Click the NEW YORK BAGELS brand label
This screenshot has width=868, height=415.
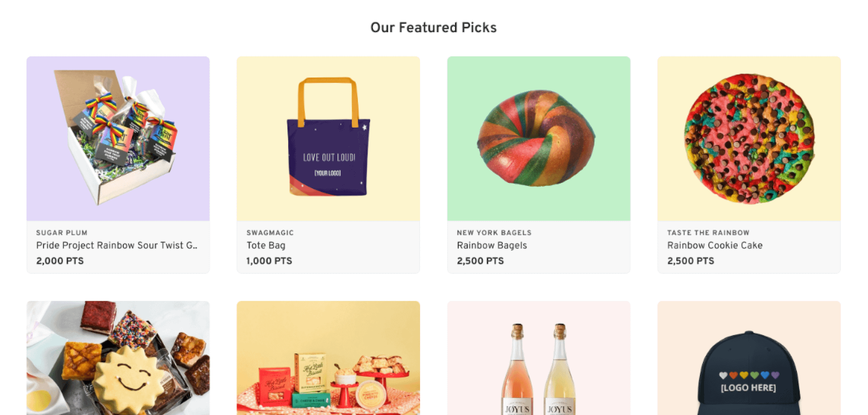tap(494, 232)
